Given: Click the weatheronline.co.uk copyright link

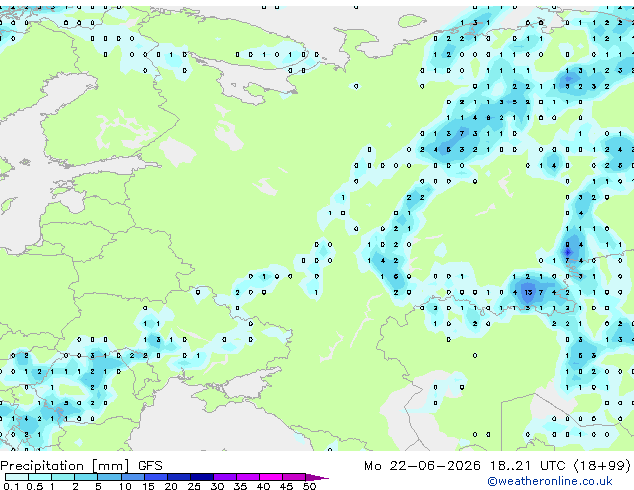Looking at the screenshot, I should coord(550,481).
